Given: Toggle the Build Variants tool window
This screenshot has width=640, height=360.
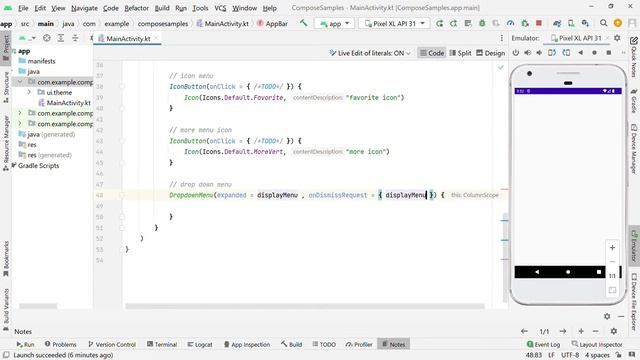Looking at the screenshot, I should click(6, 310).
